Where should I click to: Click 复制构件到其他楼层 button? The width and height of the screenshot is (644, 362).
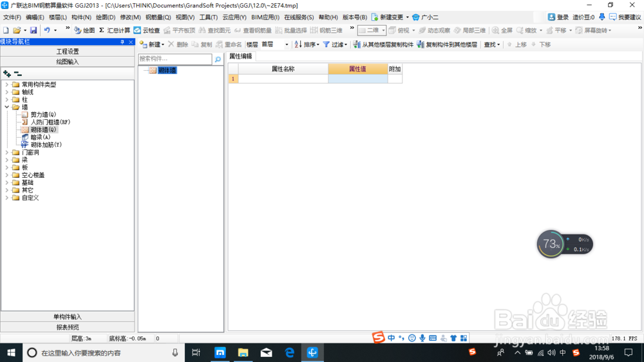pos(447,44)
